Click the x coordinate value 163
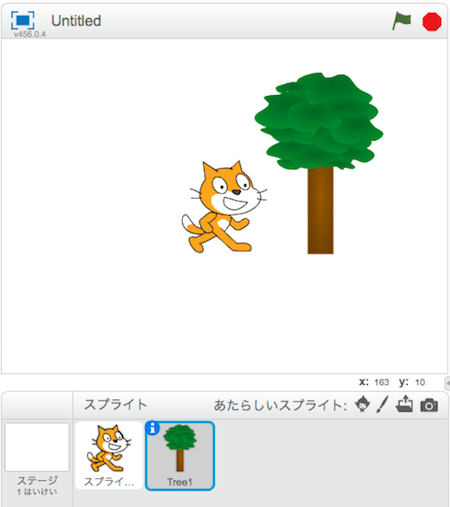The height and width of the screenshot is (507, 450). (382, 382)
